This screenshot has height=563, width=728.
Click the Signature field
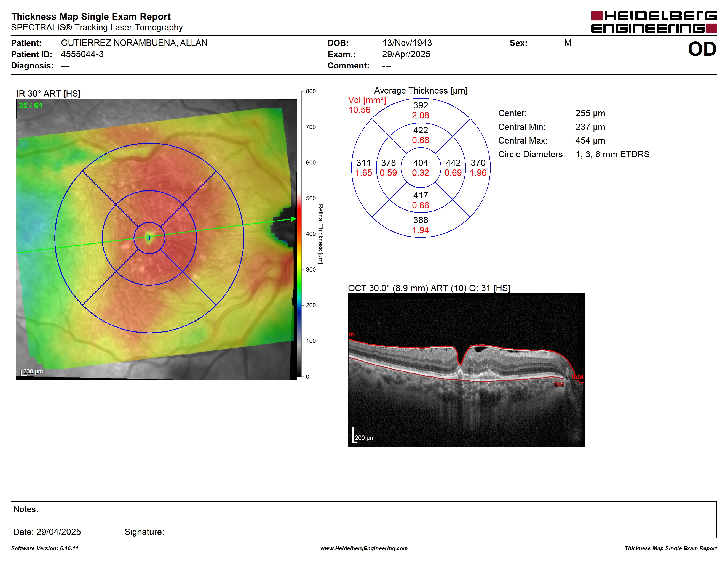[x=144, y=532]
